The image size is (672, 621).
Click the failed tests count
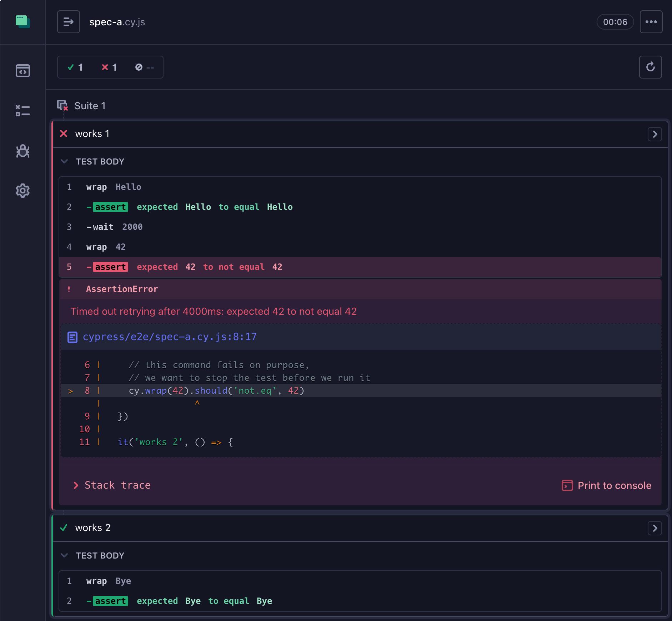(x=109, y=67)
